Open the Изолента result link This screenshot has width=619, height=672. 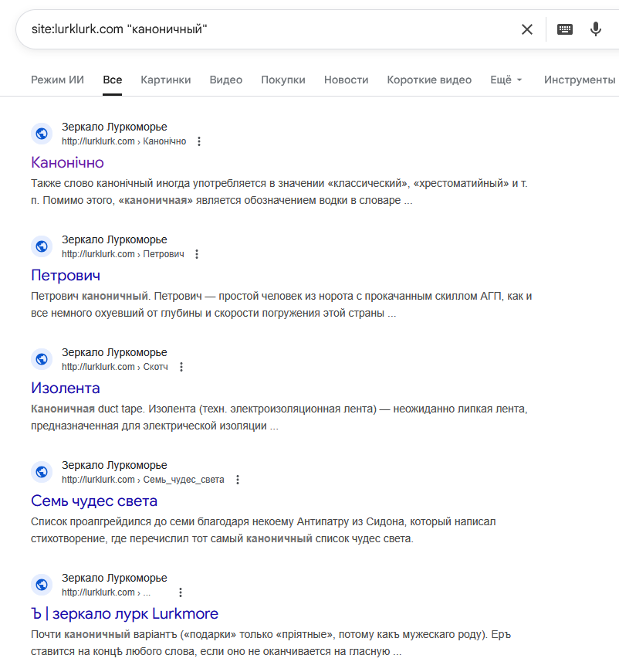pyautogui.click(x=65, y=388)
